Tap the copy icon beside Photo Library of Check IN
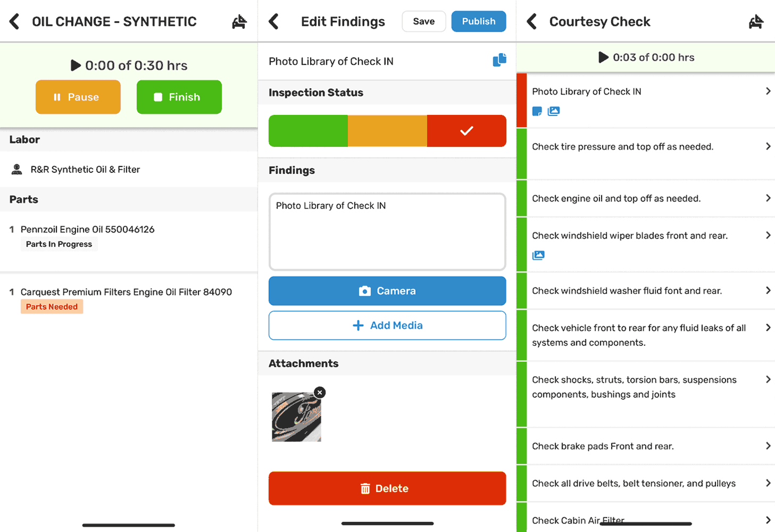The height and width of the screenshot is (532, 775). point(499,60)
